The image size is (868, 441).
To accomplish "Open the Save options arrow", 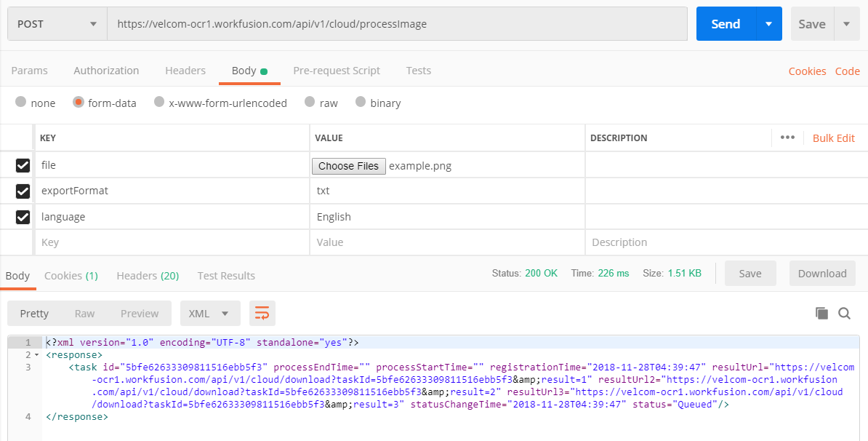I will coord(846,24).
